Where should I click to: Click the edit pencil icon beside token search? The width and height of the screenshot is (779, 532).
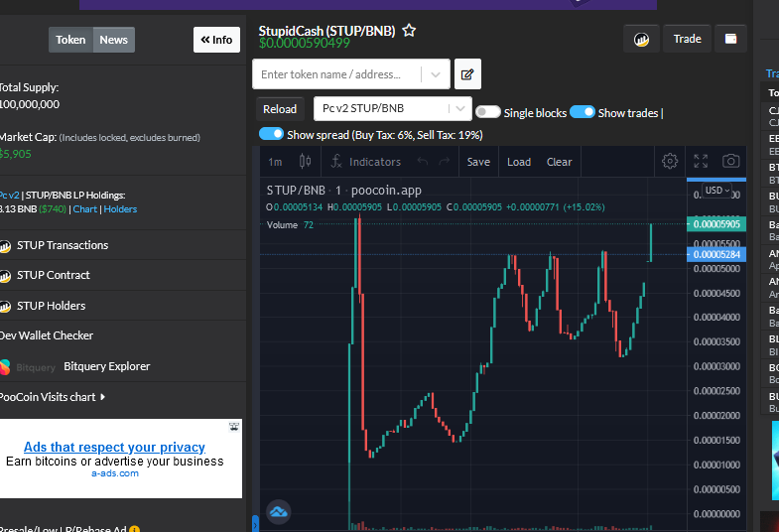pyautogui.click(x=467, y=74)
